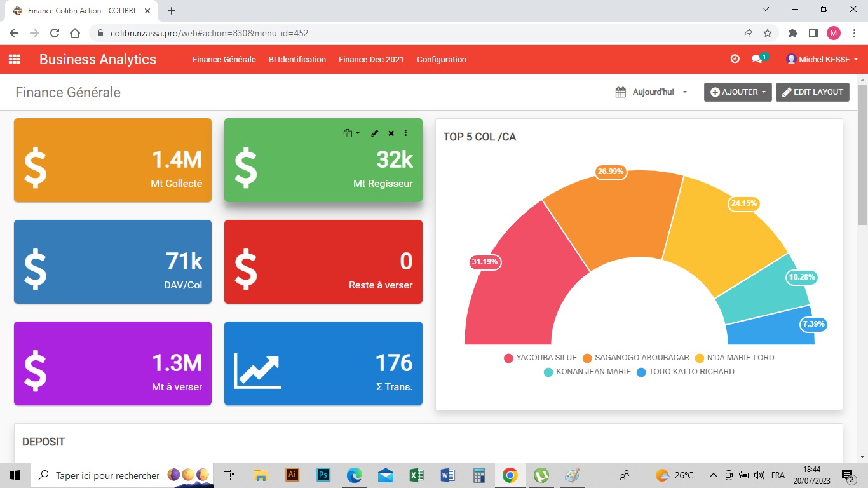
Task: Open the three-dot menu on Mt Regisseur tile
Action: (x=405, y=133)
